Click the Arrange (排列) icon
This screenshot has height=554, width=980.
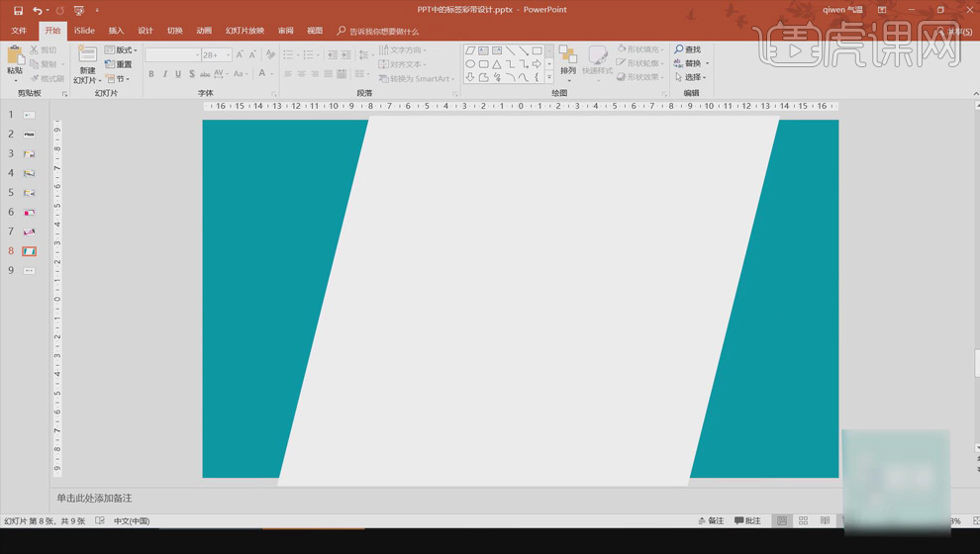point(568,57)
